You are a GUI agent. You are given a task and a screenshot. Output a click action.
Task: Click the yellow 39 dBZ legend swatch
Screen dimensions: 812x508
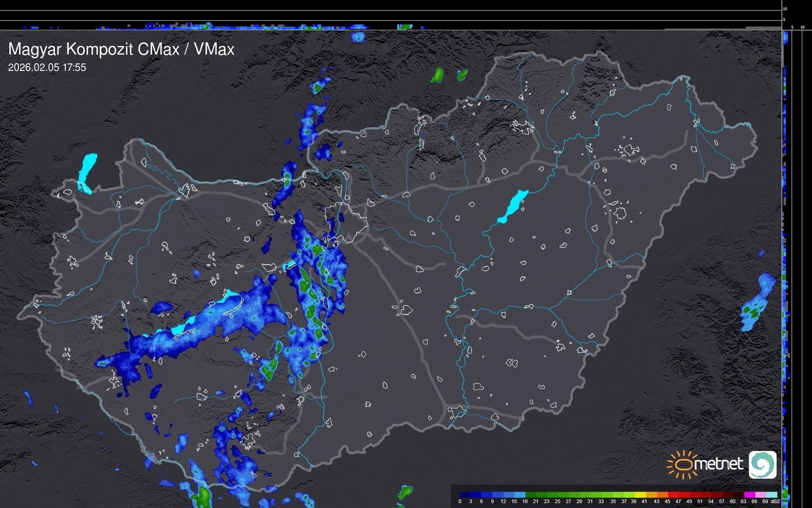[640, 495]
